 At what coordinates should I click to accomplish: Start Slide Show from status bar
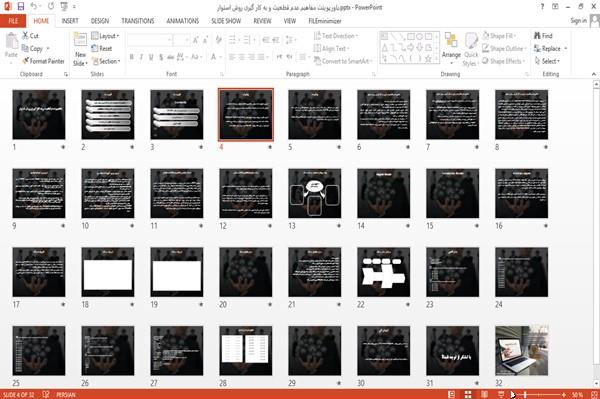tap(501, 394)
